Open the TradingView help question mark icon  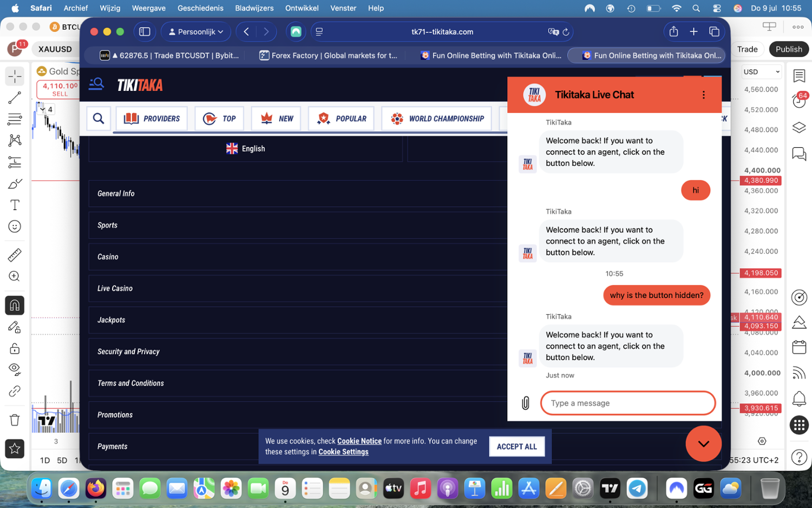coord(800,457)
